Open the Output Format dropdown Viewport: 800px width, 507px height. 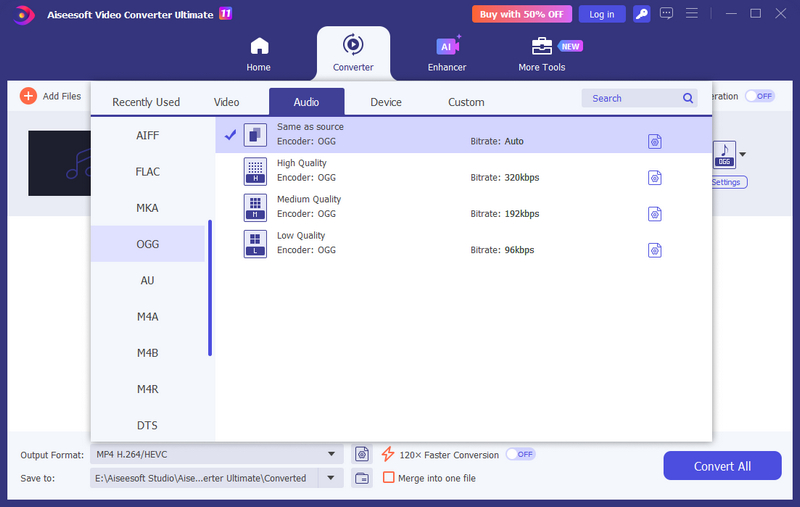tap(217, 454)
